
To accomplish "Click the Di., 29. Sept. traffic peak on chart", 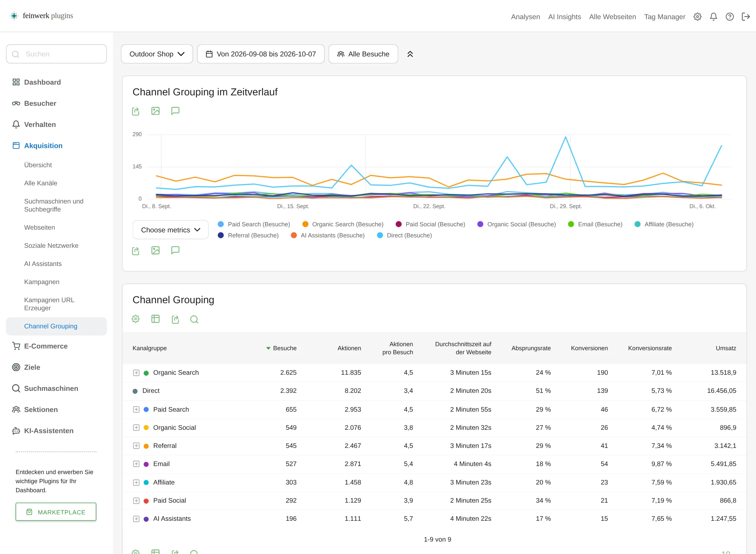I will [x=565, y=137].
